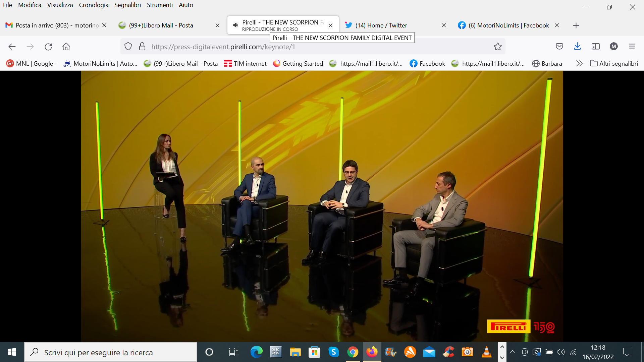Image resolution: width=644 pixels, height=362 pixels.
Task: Expand hidden bookmarks overflow chevron
Action: coord(579,63)
